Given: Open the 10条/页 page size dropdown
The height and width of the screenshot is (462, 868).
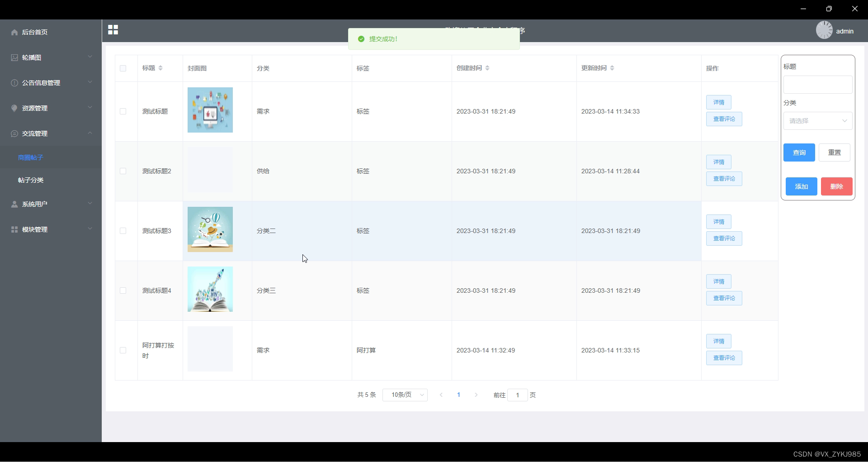Looking at the screenshot, I should coord(405,395).
